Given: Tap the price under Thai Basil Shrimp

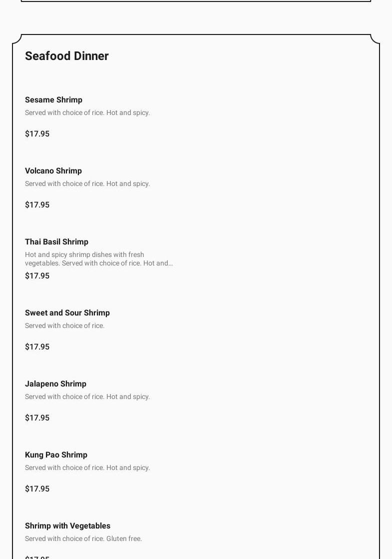Looking at the screenshot, I should [x=37, y=276].
